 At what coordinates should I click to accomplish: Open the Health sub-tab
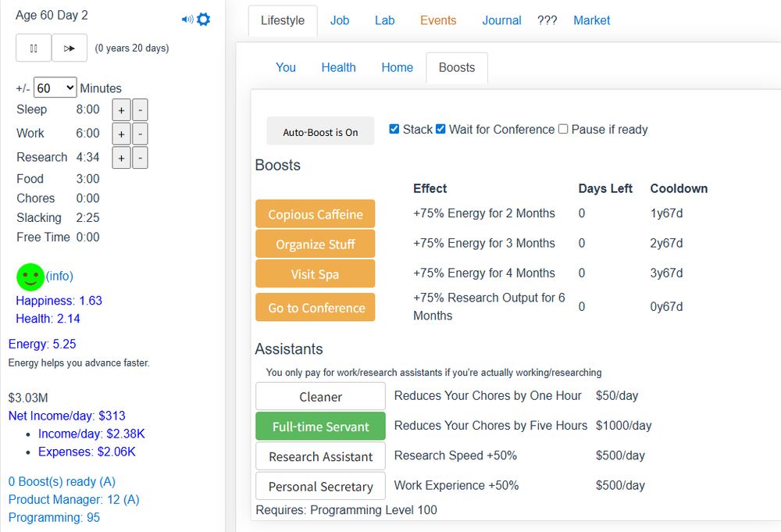[338, 67]
